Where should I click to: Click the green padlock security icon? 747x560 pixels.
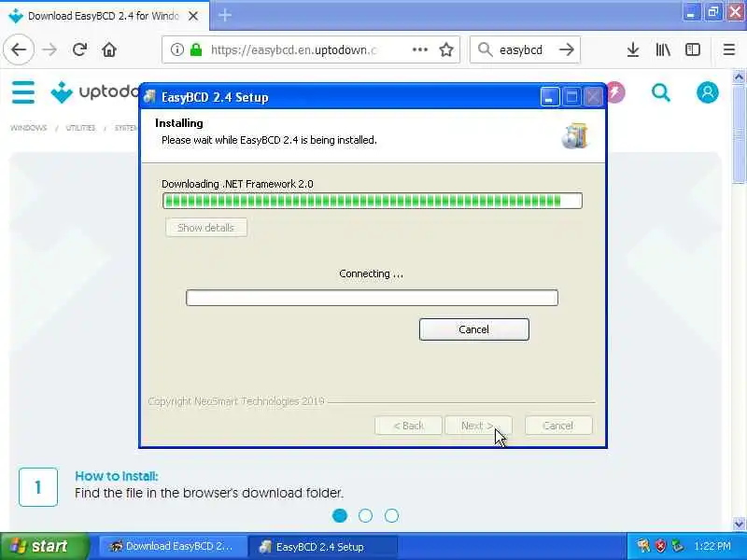(x=196, y=49)
